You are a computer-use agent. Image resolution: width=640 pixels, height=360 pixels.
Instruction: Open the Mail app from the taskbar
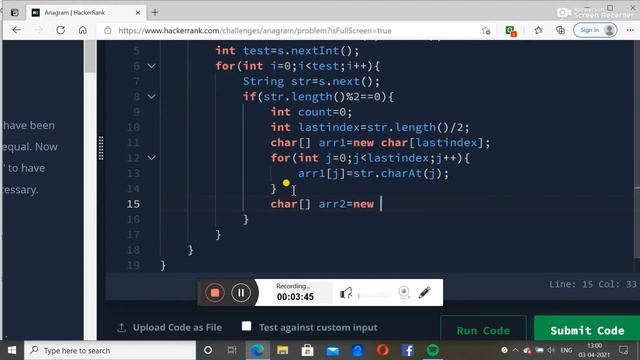(333, 351)
